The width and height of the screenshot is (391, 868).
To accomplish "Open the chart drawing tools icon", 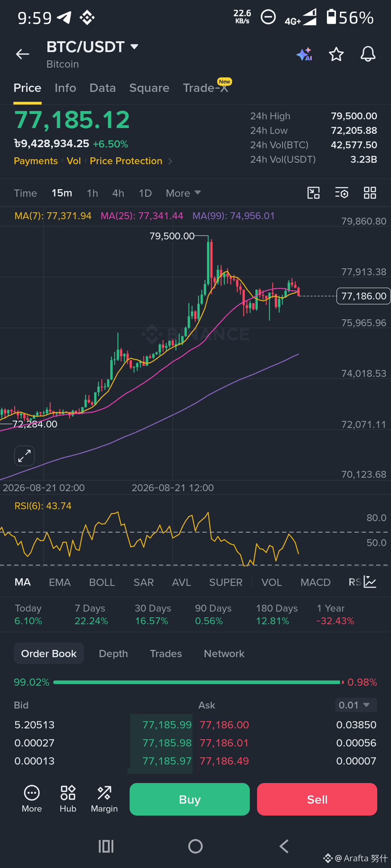I will [314, 193].
